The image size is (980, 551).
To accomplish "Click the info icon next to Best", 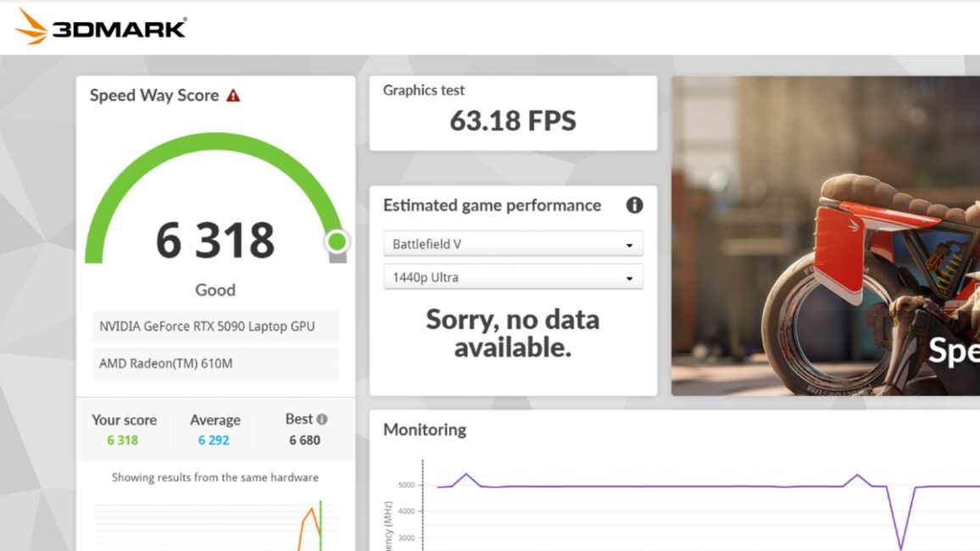I will click(x=322, y=420).
